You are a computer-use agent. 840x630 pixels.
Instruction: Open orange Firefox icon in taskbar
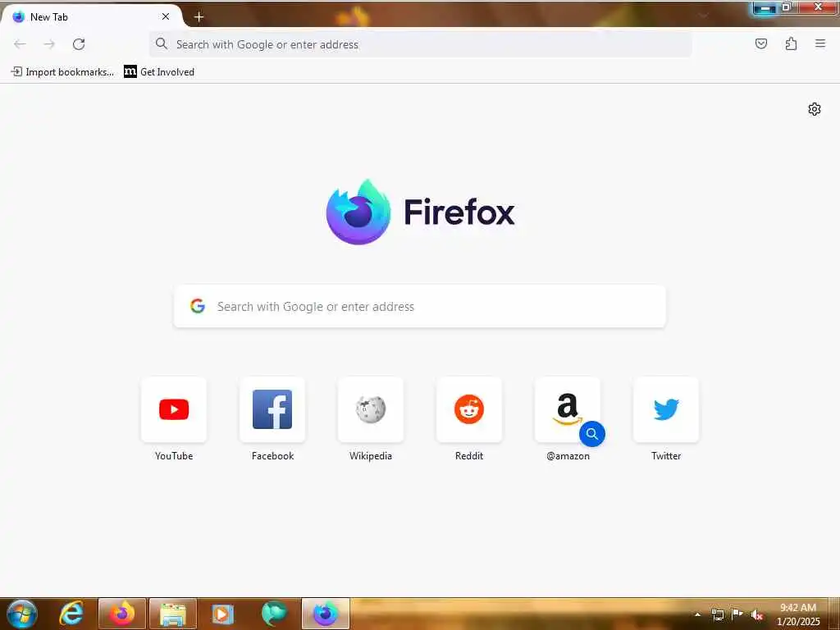[x=122, y=614]
